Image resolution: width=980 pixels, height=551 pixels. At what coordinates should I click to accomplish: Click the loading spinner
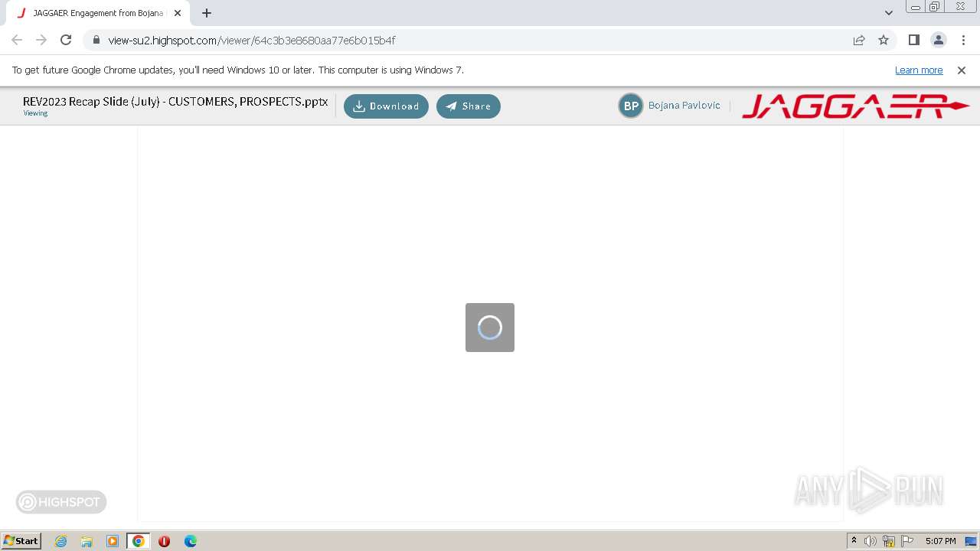490,328
